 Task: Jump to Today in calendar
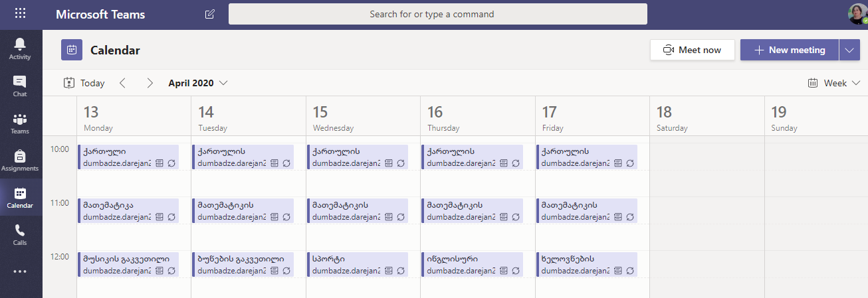tap(84, 83)
